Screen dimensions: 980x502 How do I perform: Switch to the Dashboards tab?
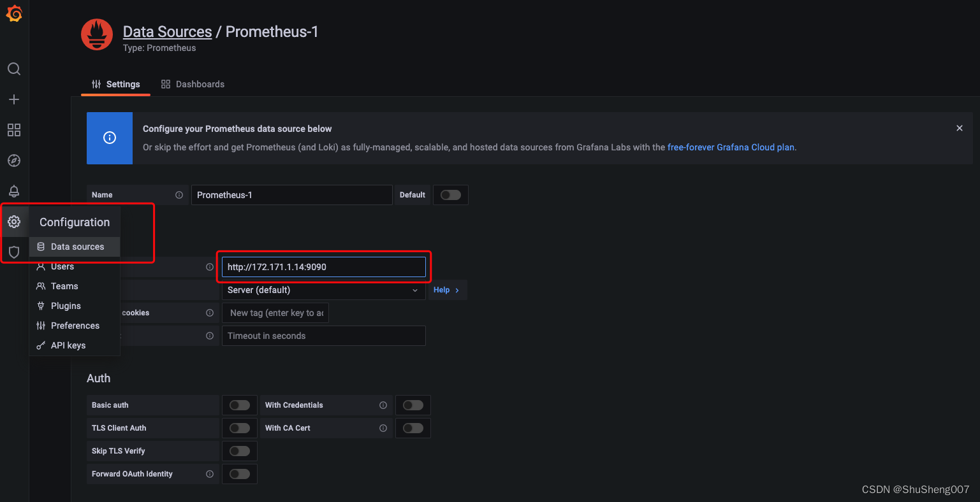(193, 84)
